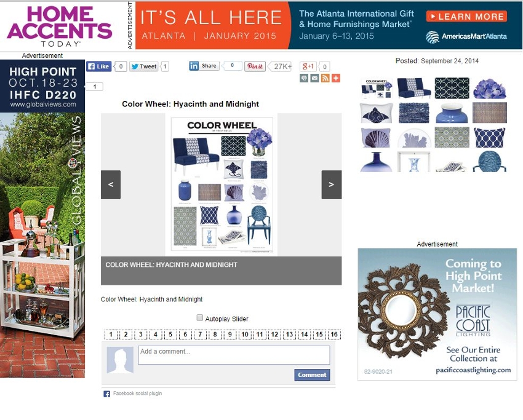
Task: Enable the Autoplay Slider checkbox
Action: [x=200, y=318]
